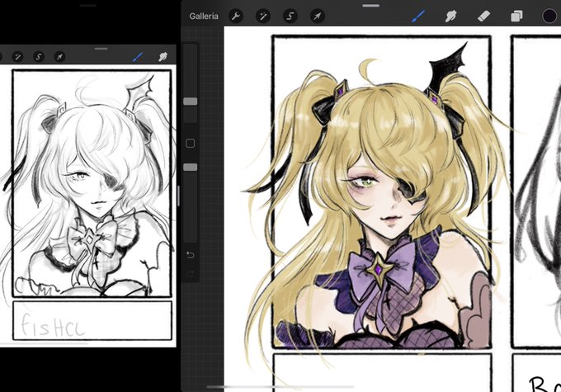This screenshot has width=561, height=392.
Task: Select the Selection tool in right window
Action: coord(290,17)
